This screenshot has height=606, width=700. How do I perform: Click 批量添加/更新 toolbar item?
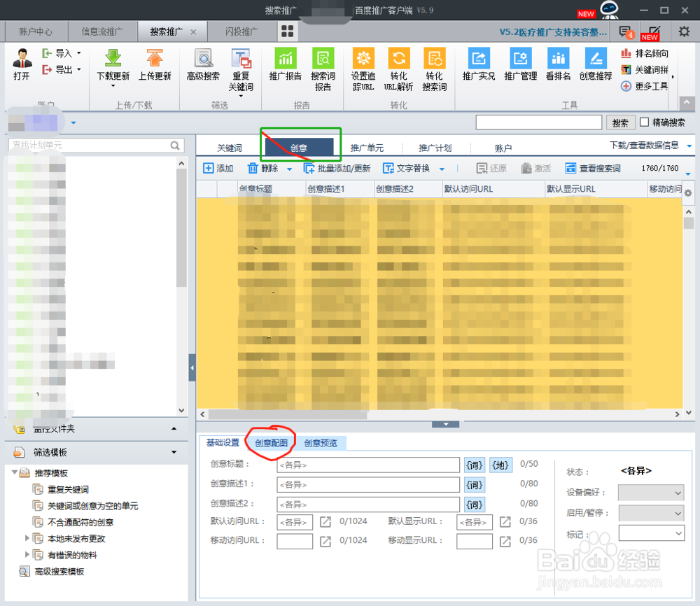337,168
